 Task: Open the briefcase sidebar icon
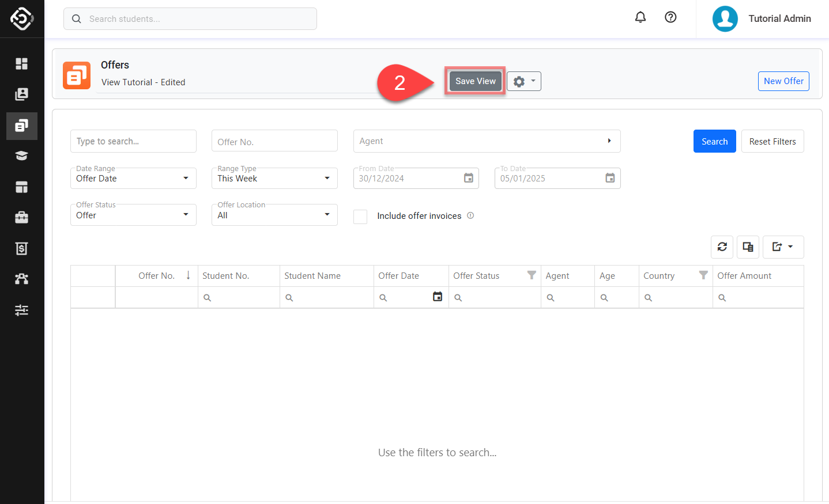click(22, 217)
